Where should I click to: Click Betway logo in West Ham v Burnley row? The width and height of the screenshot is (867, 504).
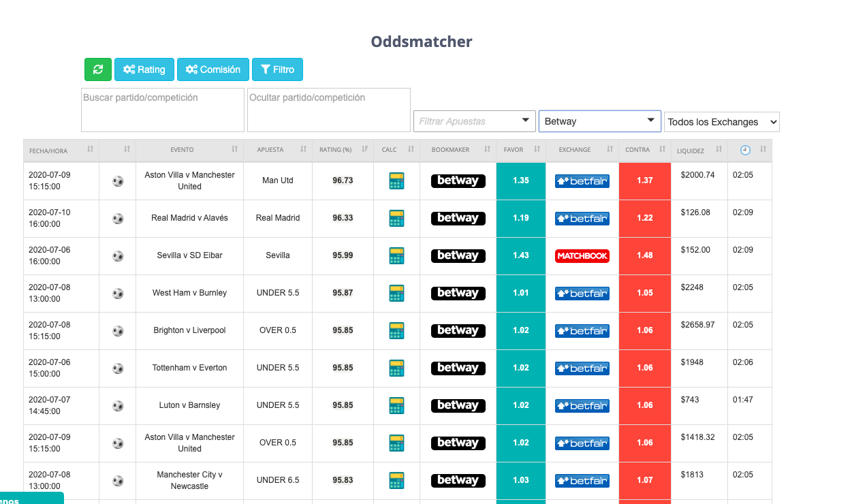[x=458, y=294]
